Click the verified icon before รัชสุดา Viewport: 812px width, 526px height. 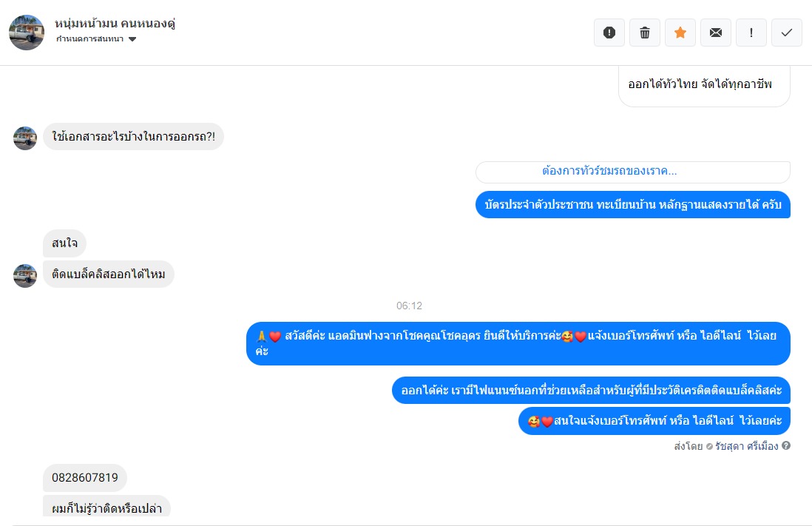tap(709, 446)
